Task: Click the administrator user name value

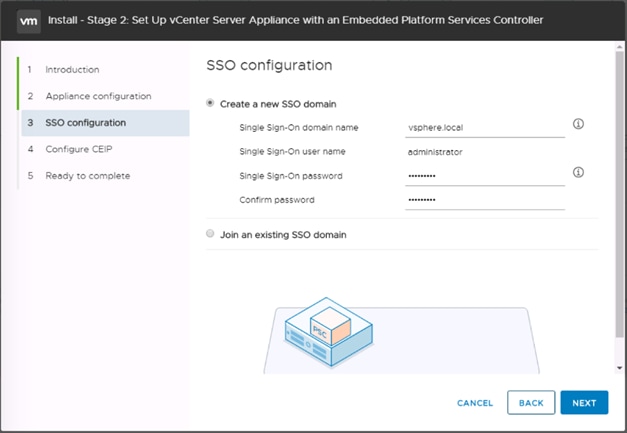Action: (435, 152)
